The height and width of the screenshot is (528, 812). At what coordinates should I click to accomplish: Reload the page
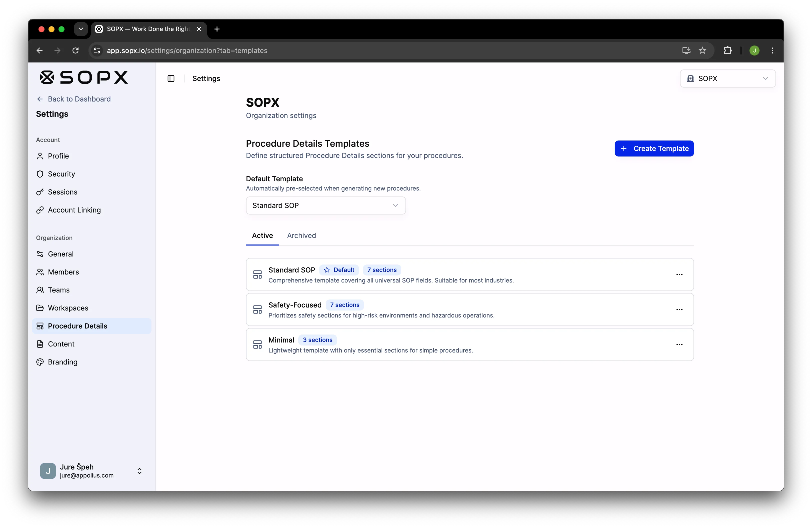point(75,50)
